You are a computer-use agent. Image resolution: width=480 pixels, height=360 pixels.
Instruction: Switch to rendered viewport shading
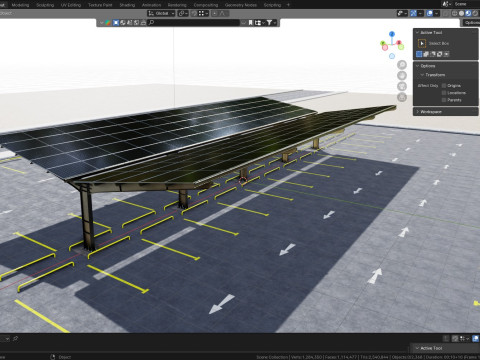475,13
